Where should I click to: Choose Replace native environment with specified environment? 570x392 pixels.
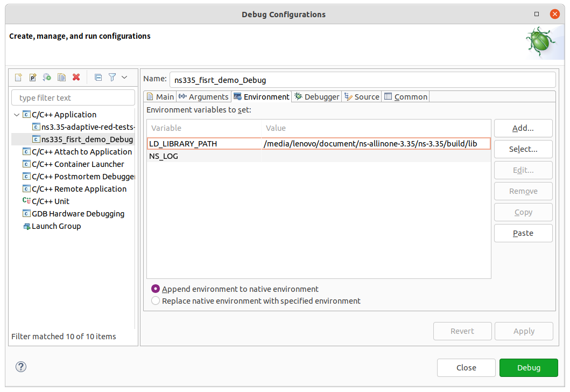[156, 300]
